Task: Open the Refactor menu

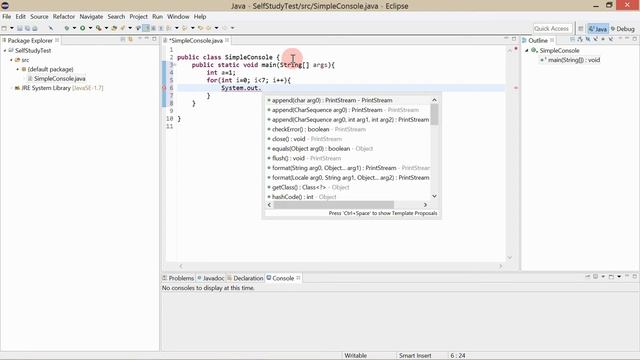Action: point(64,17)
